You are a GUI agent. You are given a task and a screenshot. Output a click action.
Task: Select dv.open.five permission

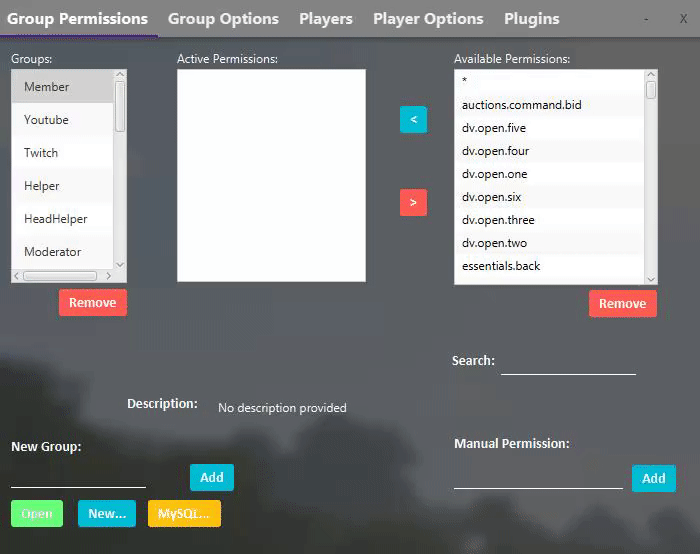click(549, 128)
